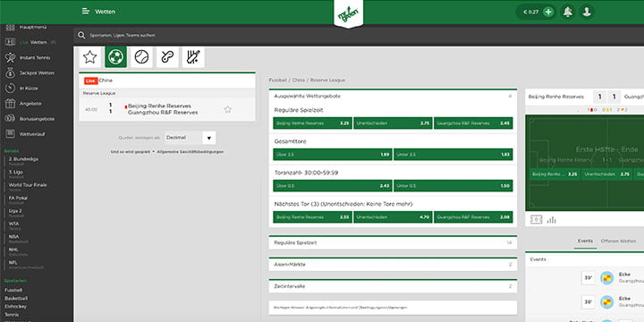Select the cricket sport filter
This screenshot has height=322, width=644.
(x=193, y=57)
